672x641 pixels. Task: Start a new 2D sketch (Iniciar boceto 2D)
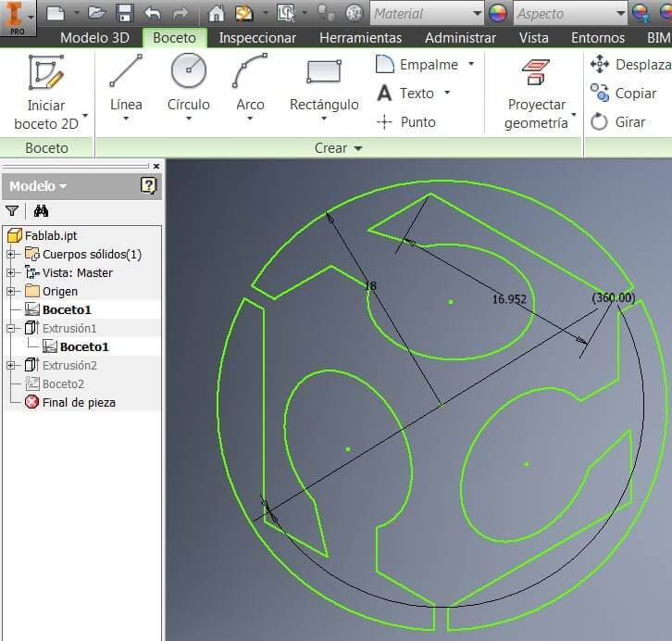point(46,93)
